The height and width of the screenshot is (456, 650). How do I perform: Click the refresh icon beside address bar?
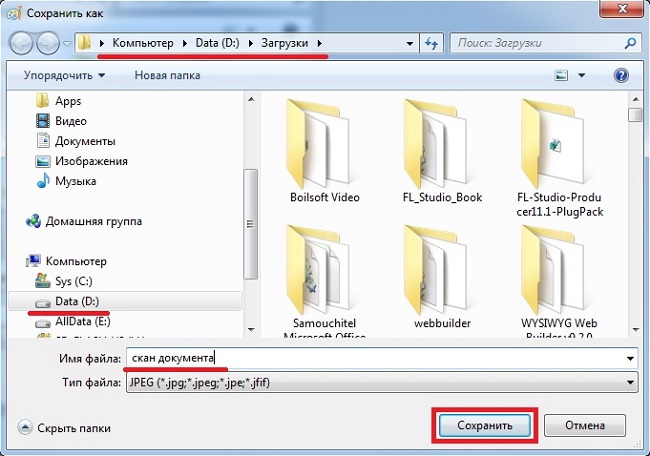click(431, 43)
